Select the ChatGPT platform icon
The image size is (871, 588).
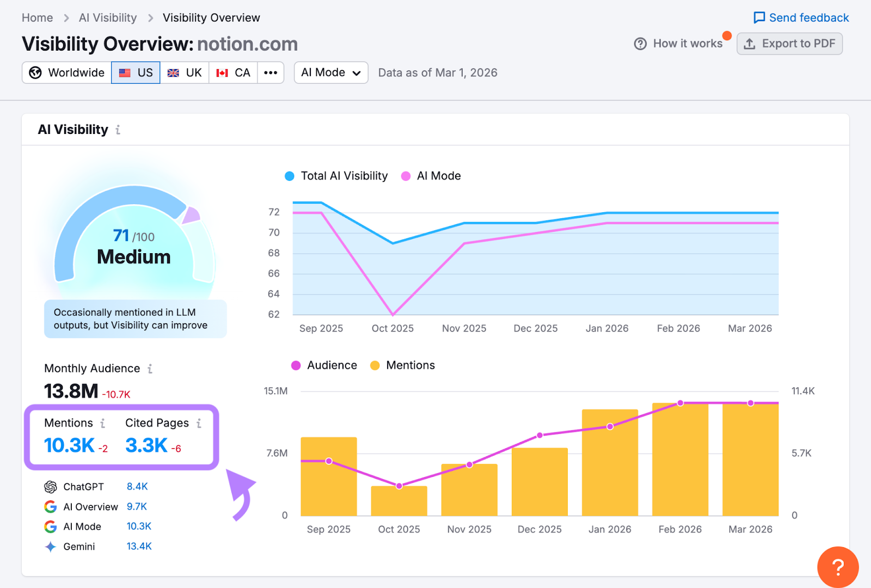(50, 487)
